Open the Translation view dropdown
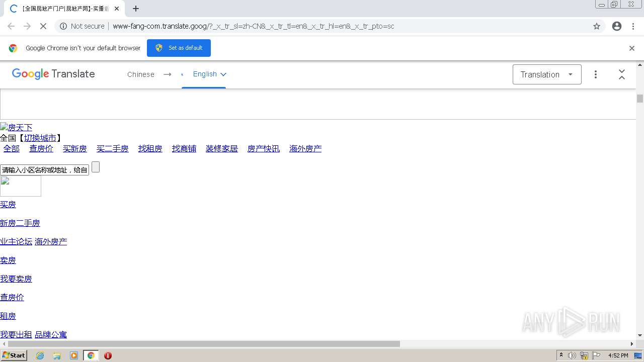Viewport: 644px width, 362px height. coord(547,74)
